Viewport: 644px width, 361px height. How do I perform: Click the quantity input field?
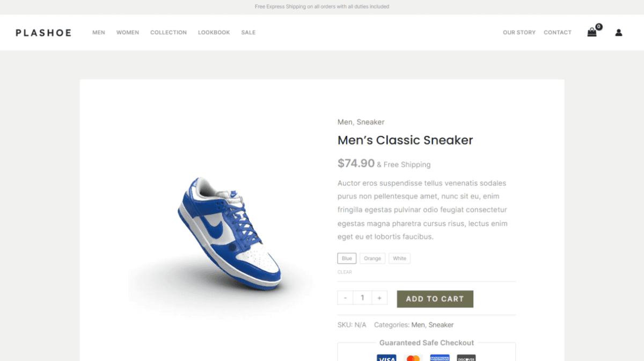coord(362,298)
